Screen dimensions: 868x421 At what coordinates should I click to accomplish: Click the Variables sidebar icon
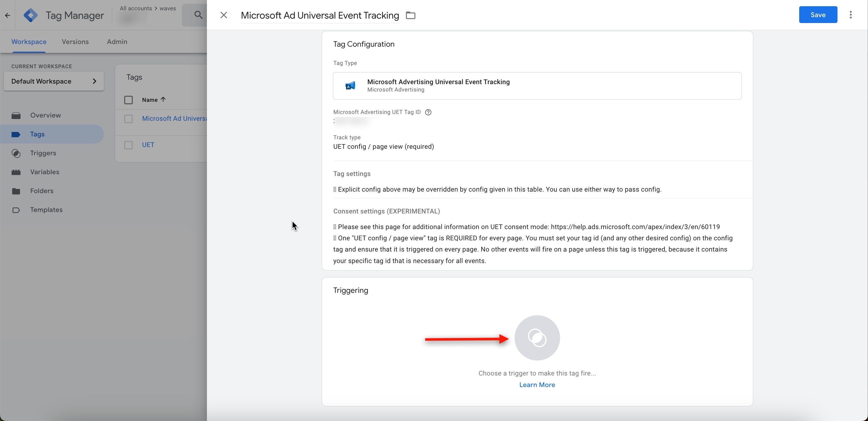coord(16,172)
